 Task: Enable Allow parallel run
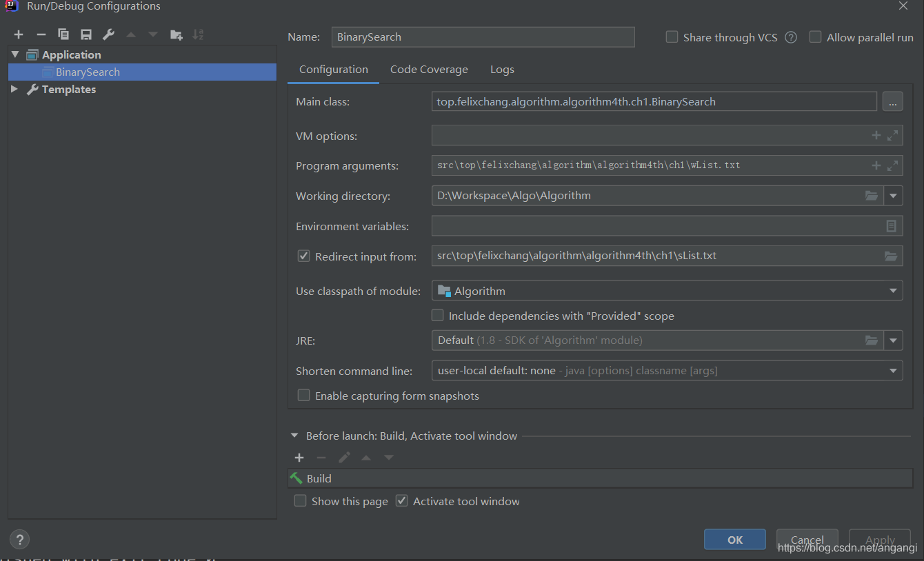(815, 37)
